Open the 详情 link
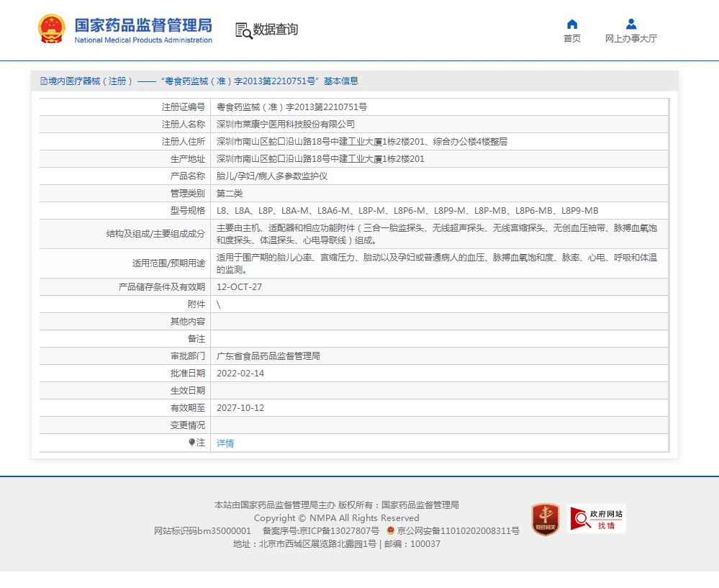 click(225, 443)
